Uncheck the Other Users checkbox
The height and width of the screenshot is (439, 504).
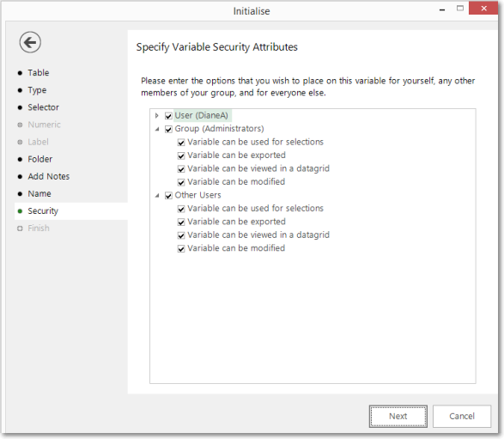pos(168,196)
